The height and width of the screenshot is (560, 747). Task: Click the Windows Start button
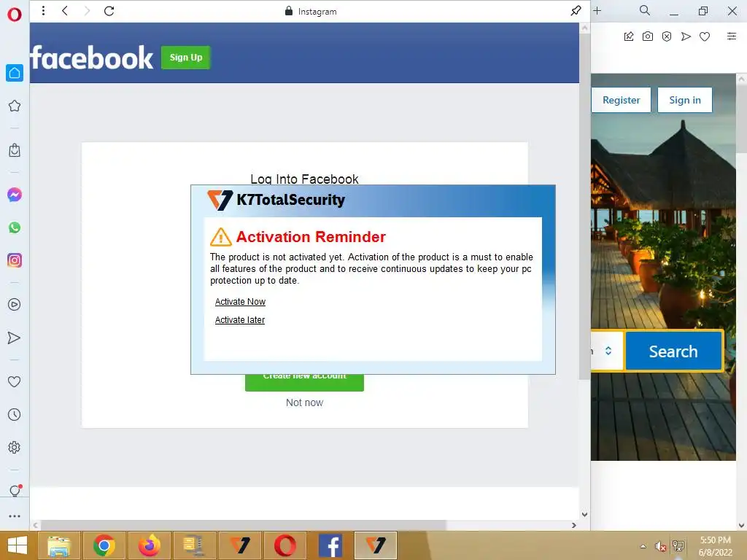tap(18, 545)
